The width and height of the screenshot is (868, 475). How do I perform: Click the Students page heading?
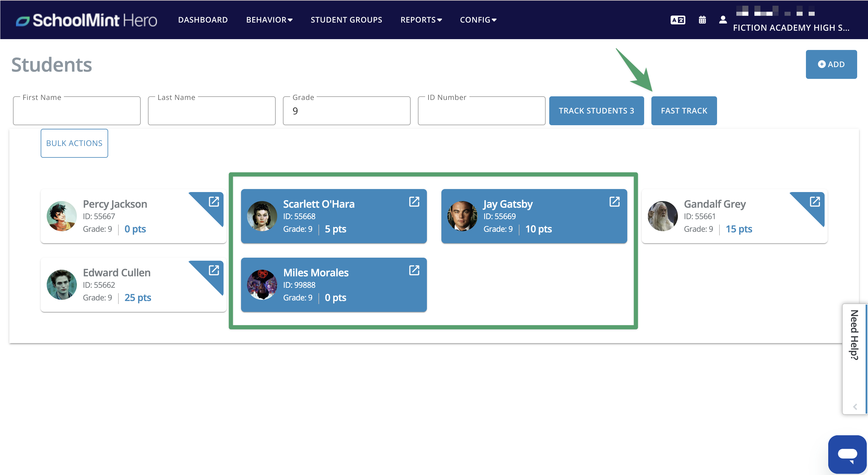[52, 65]
